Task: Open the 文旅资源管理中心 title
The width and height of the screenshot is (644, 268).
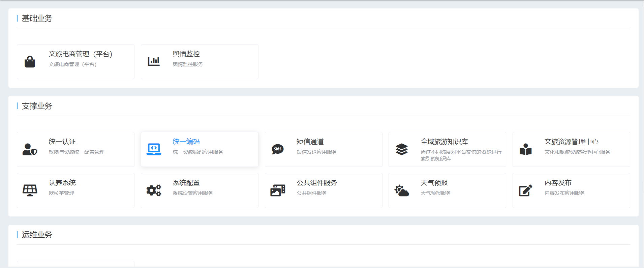Action: click(572, 142)
